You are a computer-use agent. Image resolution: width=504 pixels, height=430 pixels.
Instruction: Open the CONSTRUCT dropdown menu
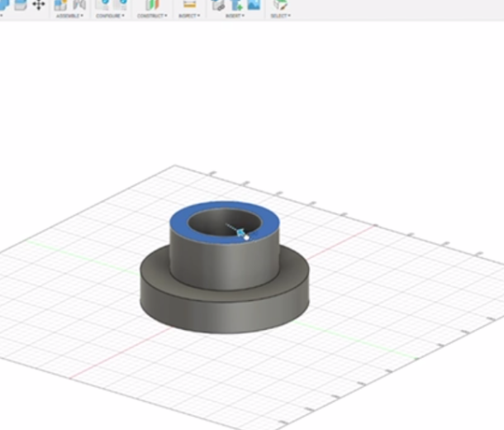(x=152, y=16)
